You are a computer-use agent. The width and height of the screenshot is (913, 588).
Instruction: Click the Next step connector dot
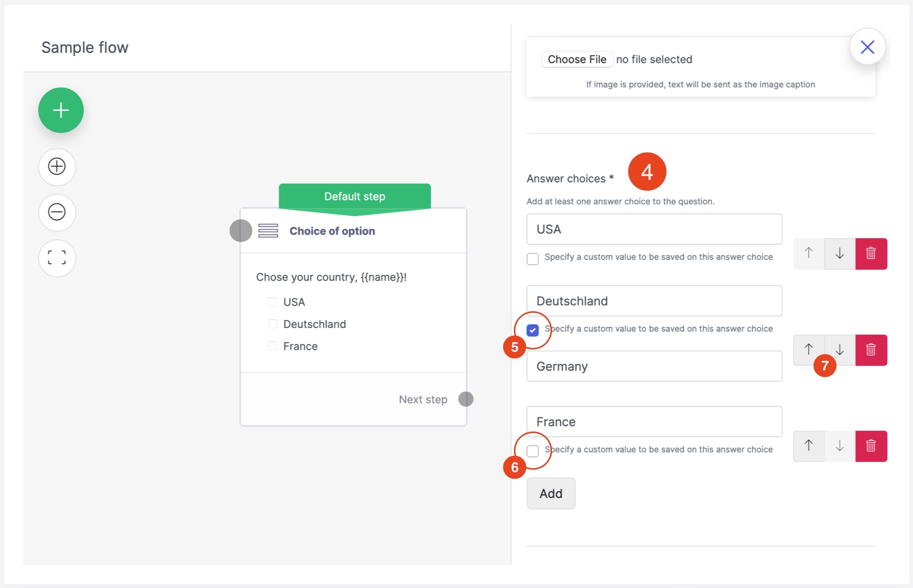tap(466, 399)
